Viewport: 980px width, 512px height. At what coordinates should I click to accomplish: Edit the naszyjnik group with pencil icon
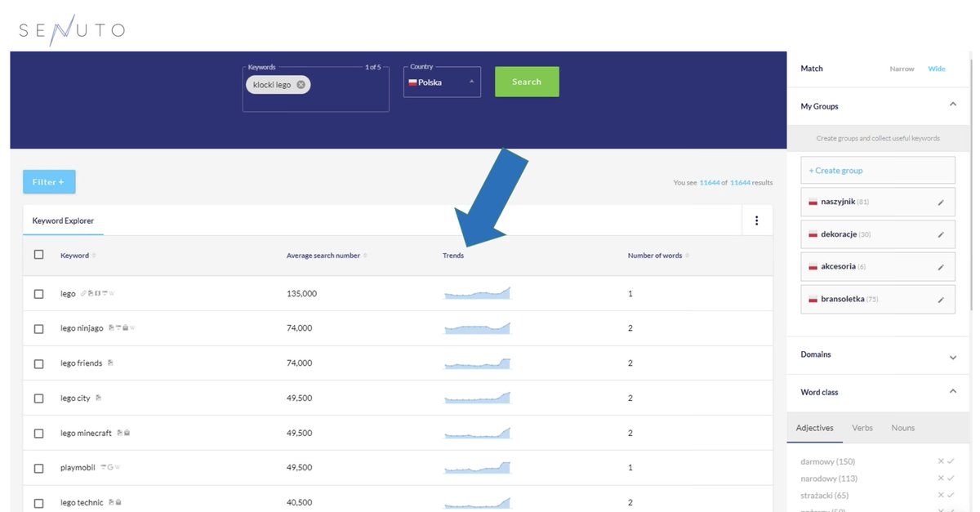tap(940, 202)
